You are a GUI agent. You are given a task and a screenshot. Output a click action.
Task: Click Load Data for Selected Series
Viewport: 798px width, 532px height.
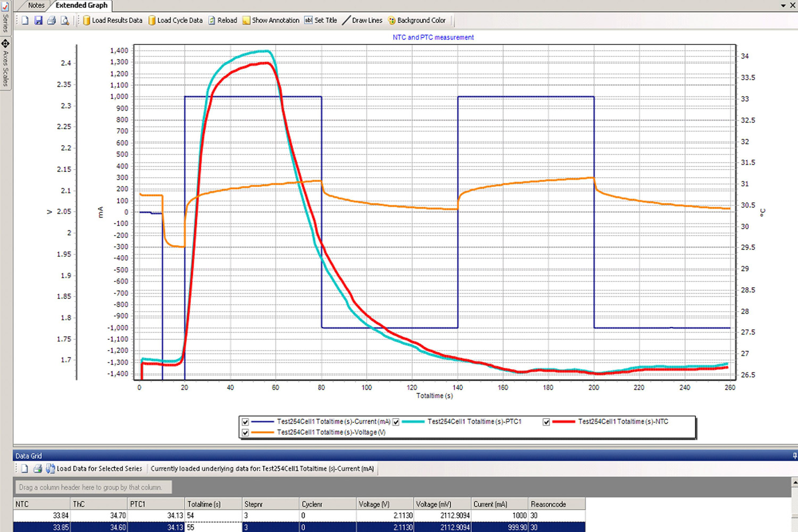[x=94, y=469]
